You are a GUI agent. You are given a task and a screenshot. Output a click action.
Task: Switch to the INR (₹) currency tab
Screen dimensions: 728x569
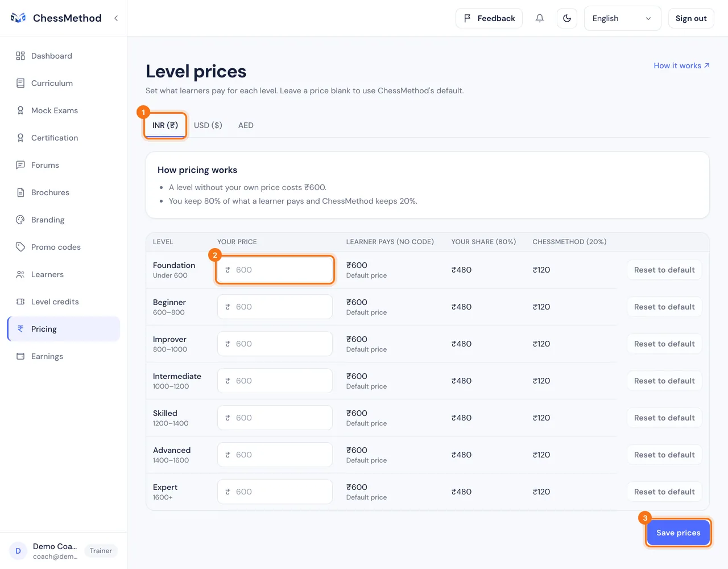165,125
